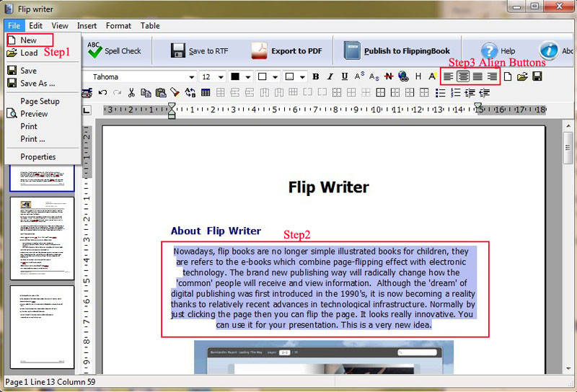577x392 pixels.
Task: Click the Undo arrow icon
Action: coord(102,92)
